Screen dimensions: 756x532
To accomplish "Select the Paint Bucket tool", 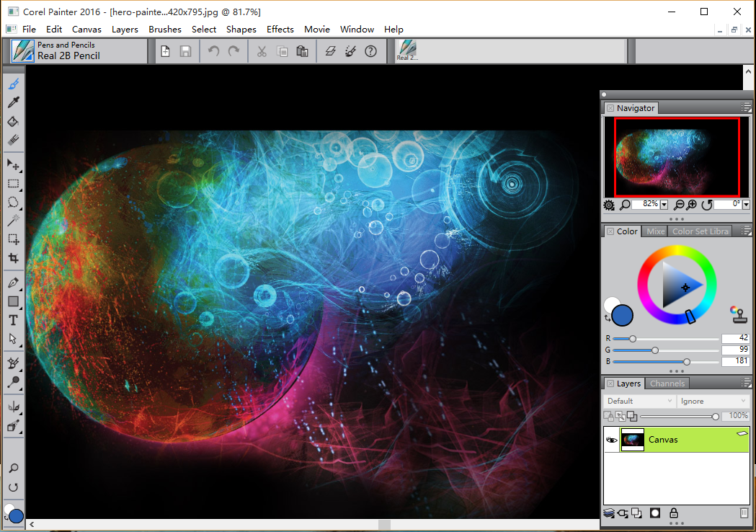I will point(13,122).
